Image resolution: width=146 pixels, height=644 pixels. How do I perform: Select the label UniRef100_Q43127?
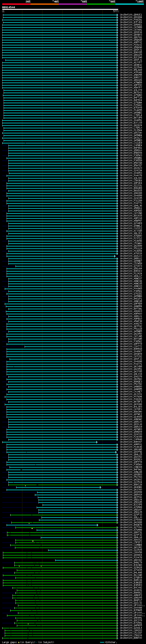pos(131,138)
